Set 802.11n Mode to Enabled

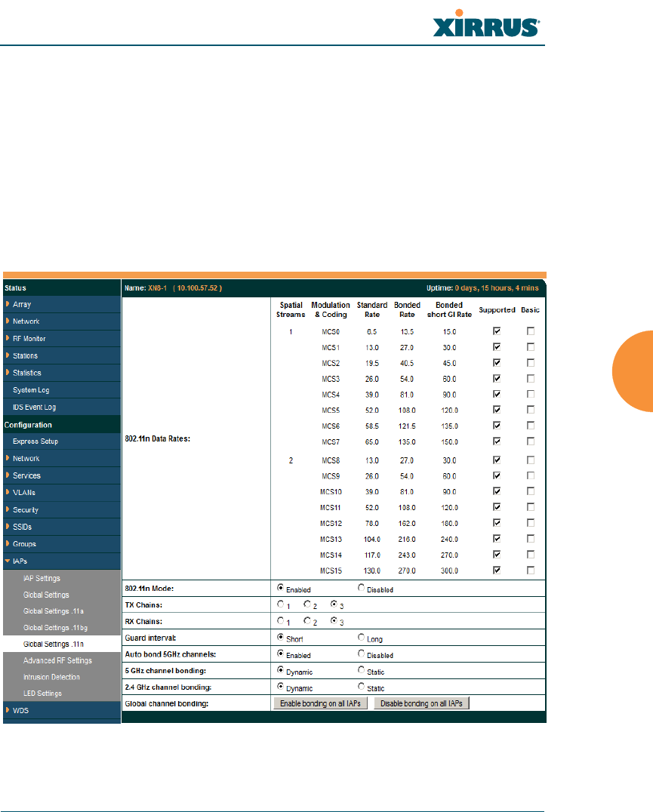click(280, 588)
